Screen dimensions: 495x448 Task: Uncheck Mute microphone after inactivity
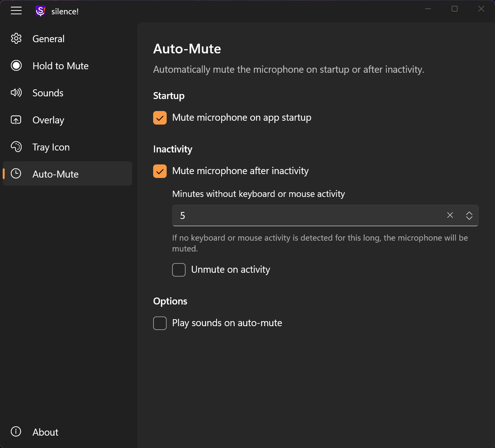click(x=160, y=171)
